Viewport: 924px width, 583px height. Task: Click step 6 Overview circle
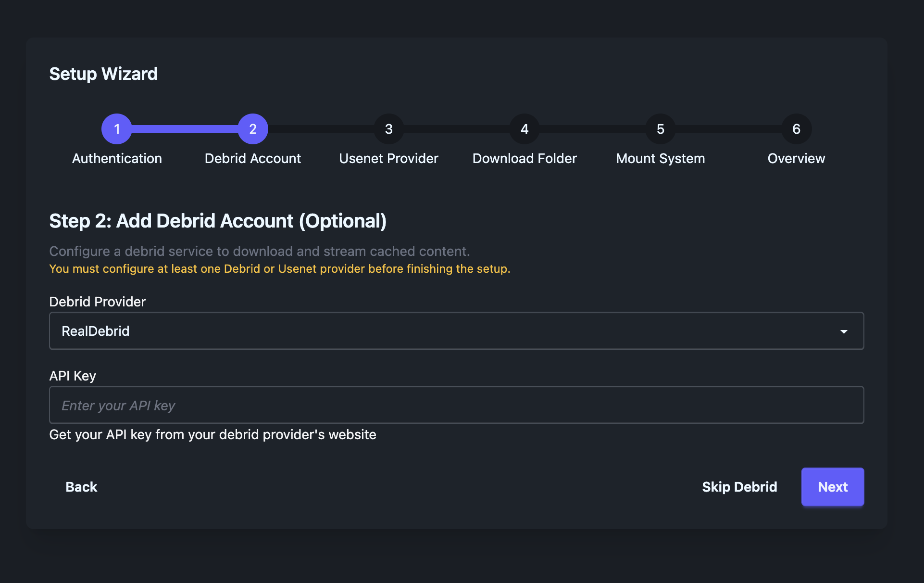click(x=796, y=128)
